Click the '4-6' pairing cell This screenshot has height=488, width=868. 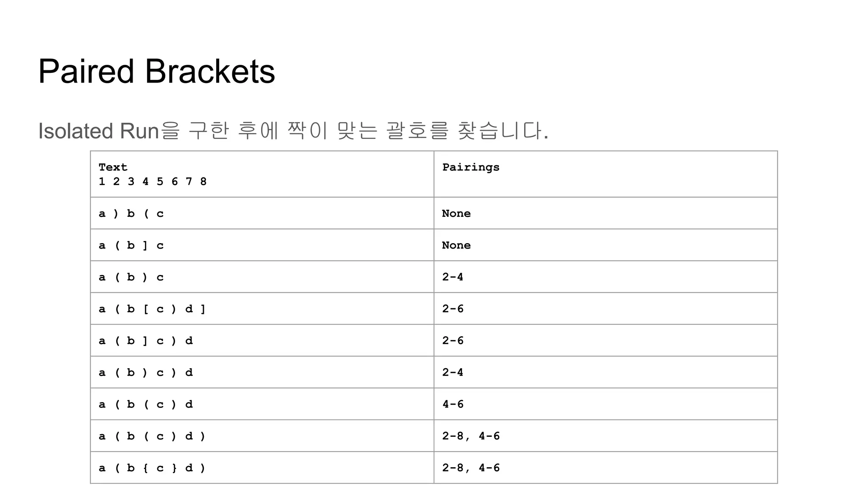click(453, 404)
